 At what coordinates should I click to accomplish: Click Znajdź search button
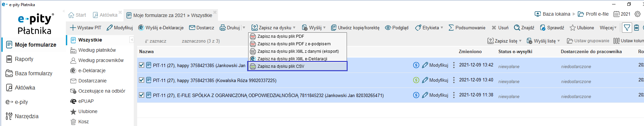coord(524,28)
